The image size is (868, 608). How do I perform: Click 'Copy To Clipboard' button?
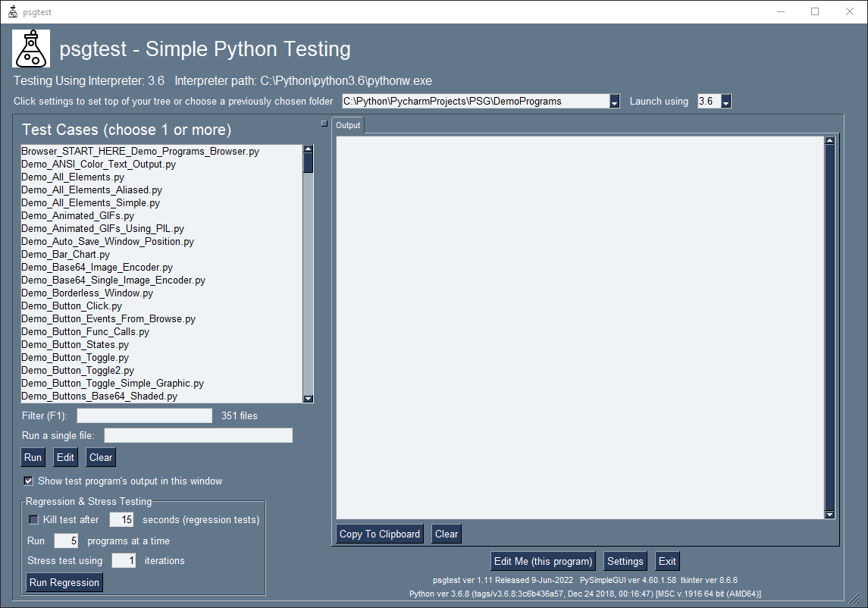[380, 534]
